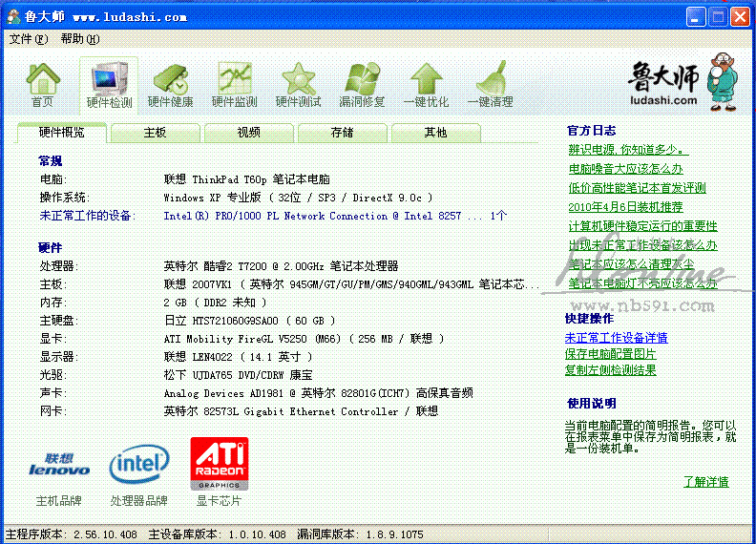
Task: Click the 2010年4月6日装机推荐 log link
Action: (625, 207)
